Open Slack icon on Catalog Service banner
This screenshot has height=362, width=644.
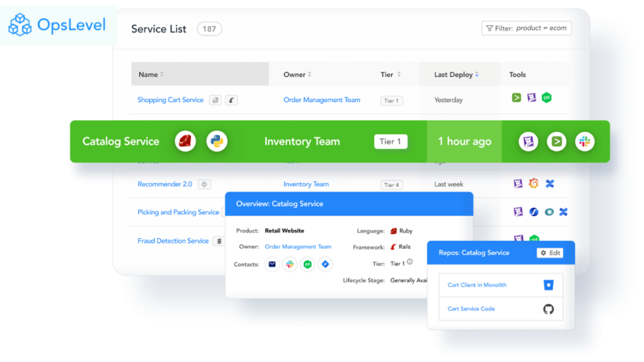585,141
